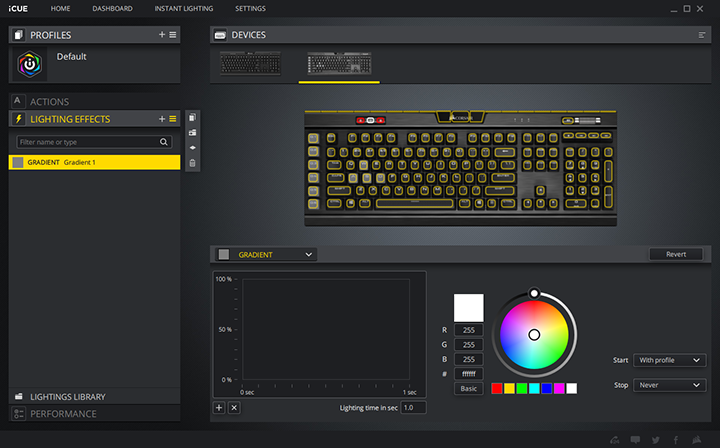This screenshot has height=448, width=720.
Task: Pick the red color swatch
Action: tap(497, 388)
